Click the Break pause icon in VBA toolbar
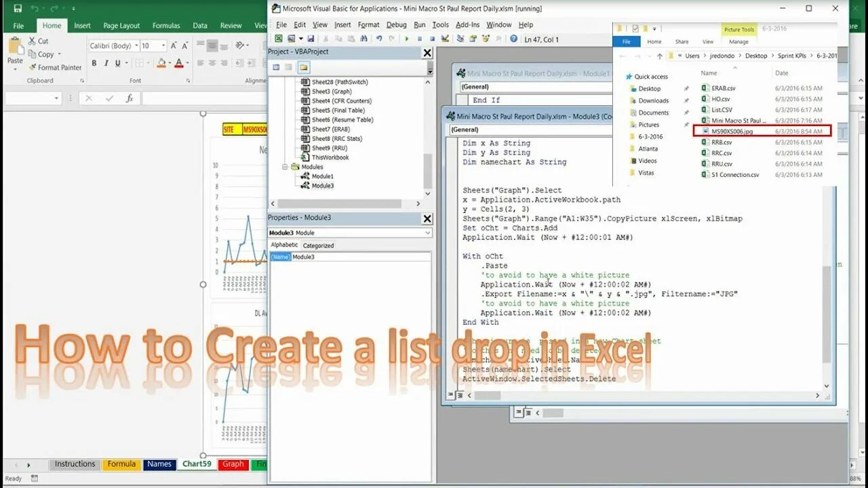Screen dimensions: 868x488 click(420, 39)
